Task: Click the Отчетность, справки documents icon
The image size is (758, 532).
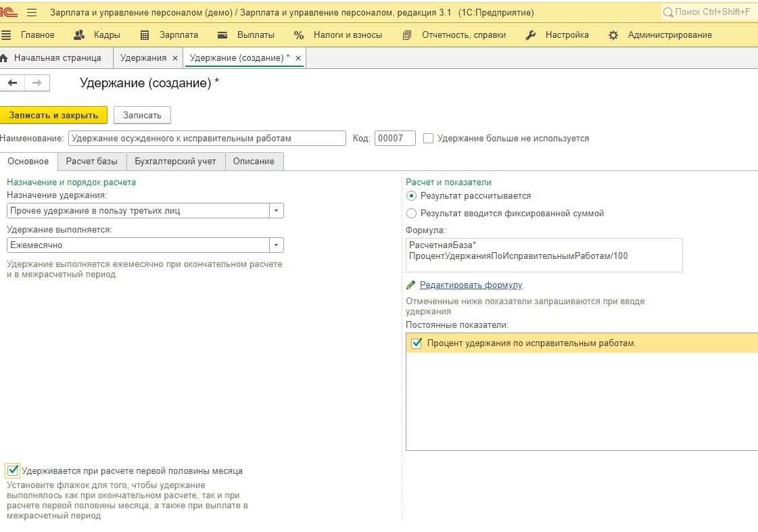Action: pos(407,34)
